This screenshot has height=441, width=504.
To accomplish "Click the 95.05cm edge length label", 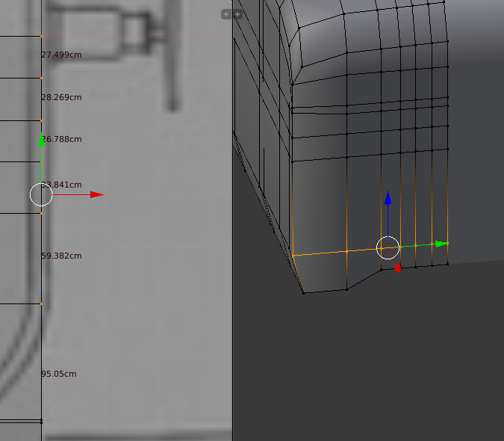I will (x=59, y=374).
